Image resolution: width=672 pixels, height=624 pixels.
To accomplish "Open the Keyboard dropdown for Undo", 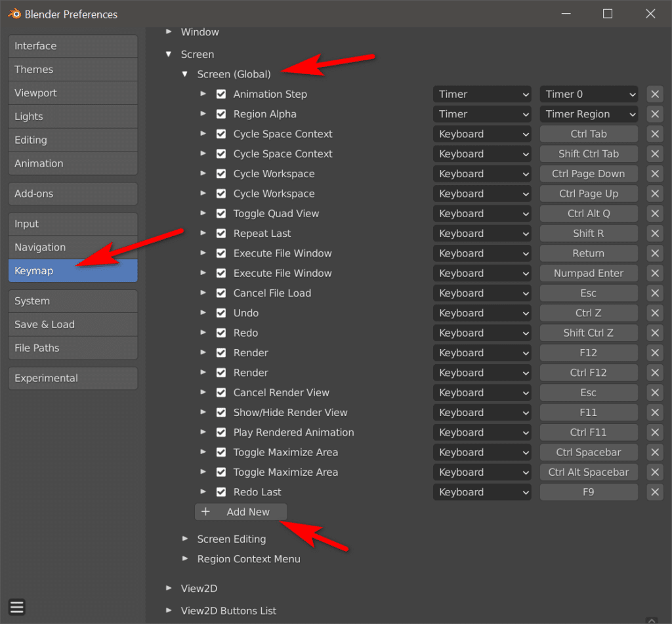I will (482, 313).
